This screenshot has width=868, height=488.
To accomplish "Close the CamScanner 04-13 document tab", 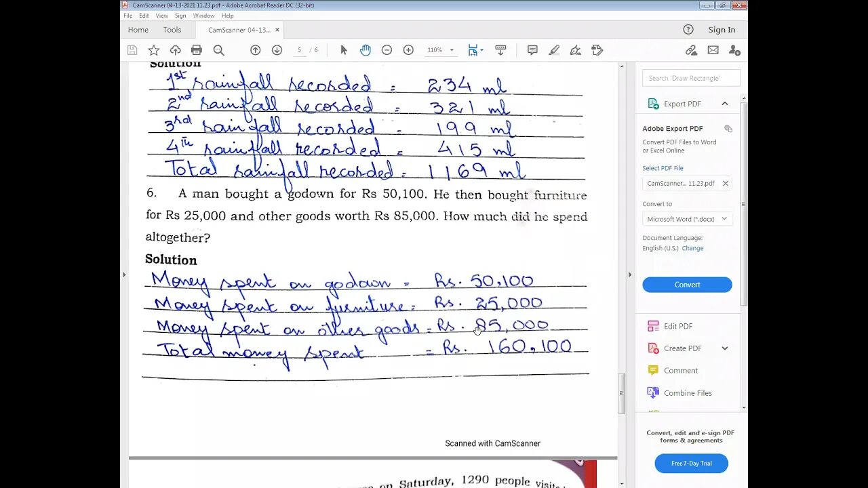I will point(277,30).
